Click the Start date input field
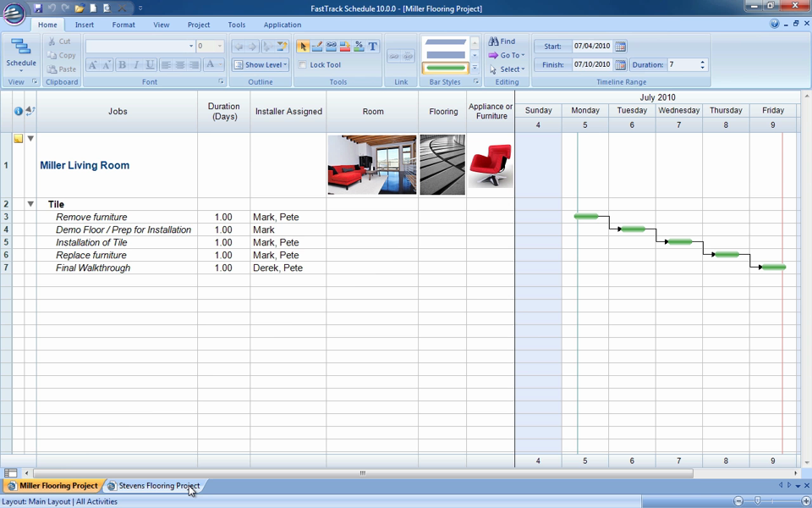The width and height of the screenshot is (812, 508). coord(593,46)
